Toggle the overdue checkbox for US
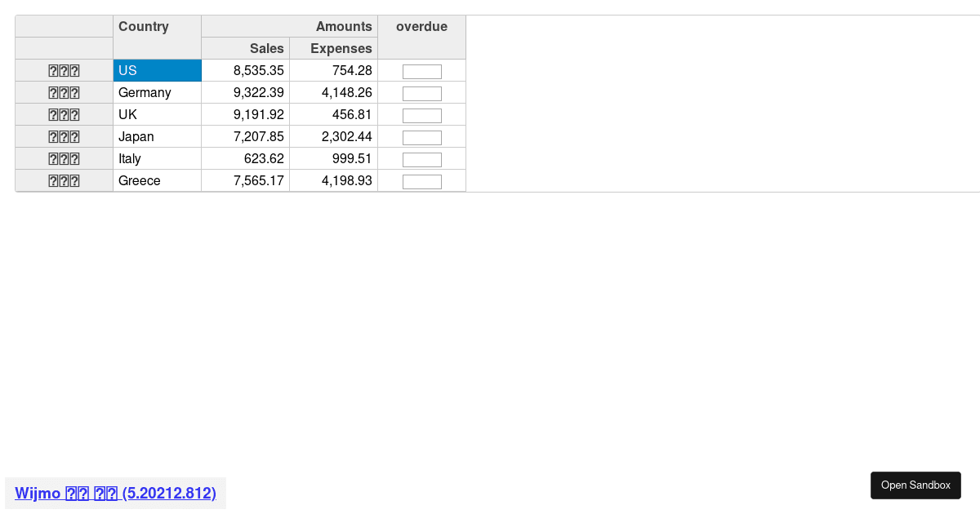Image resolution: width=980 pixels, height=514 pixels. (x=421, y=72)
